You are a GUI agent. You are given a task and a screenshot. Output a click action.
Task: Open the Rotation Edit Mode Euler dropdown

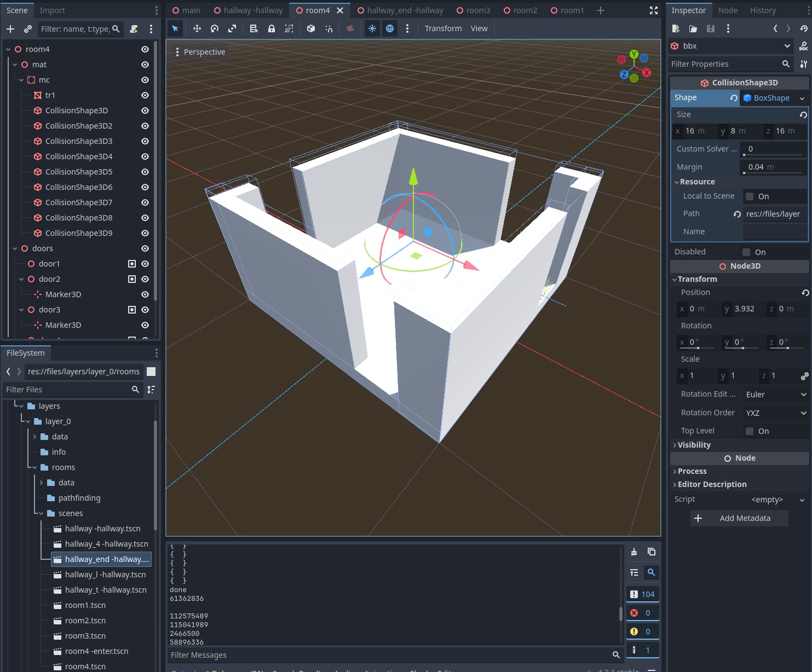coord(775,395)
